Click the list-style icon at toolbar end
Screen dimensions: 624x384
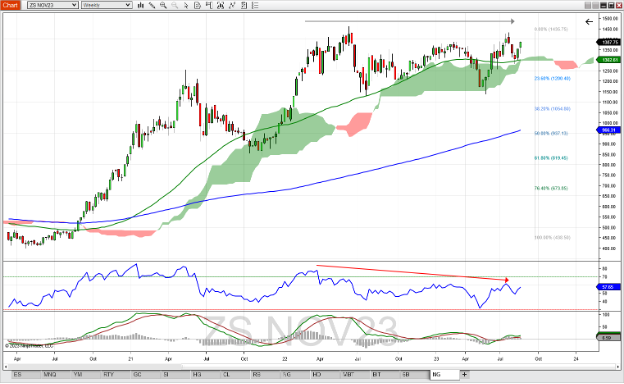(255, 5)
